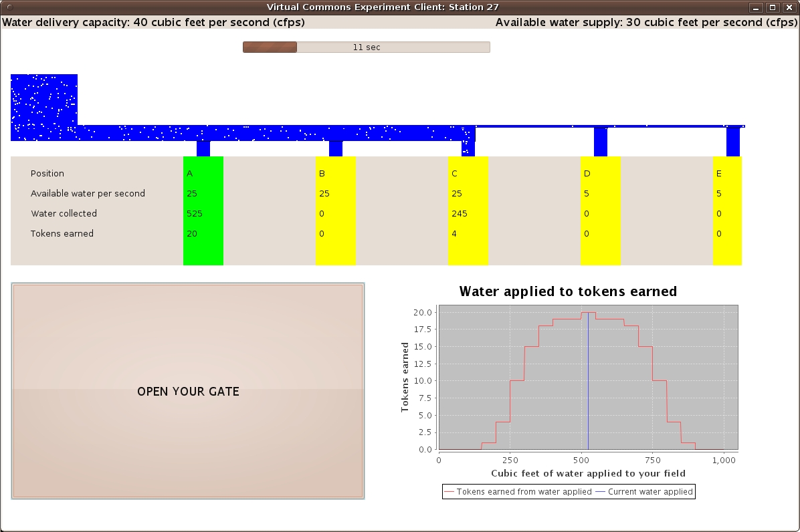The image size is (800, 532).
Task: Click gate B's blue water channel
Action: tap(336, 148)
